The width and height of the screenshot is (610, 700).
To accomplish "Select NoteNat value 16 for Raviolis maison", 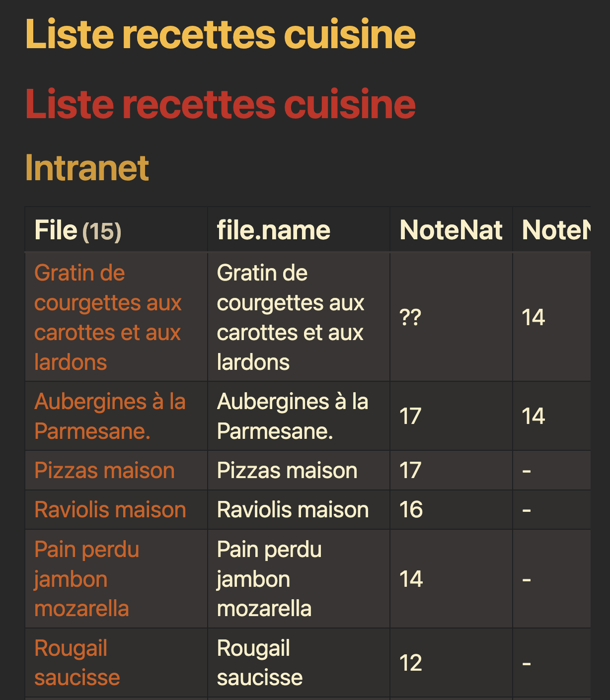I will tap(411, 510).
